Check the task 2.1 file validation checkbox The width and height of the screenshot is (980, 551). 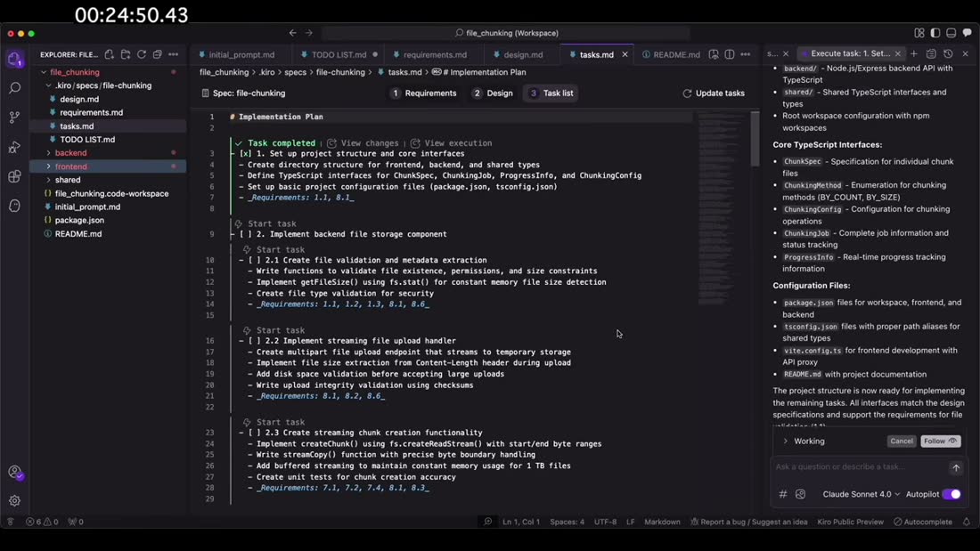255,260
